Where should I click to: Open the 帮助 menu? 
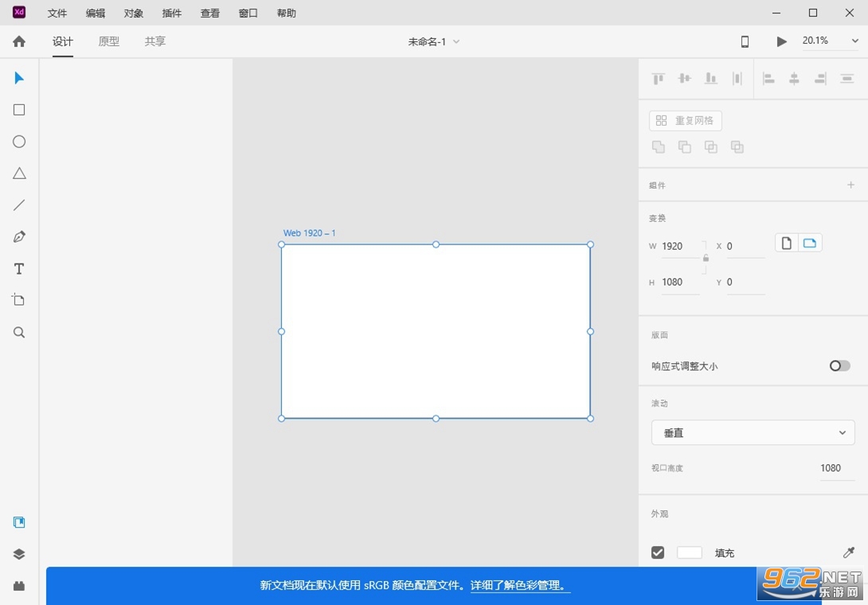pos(286,14)
